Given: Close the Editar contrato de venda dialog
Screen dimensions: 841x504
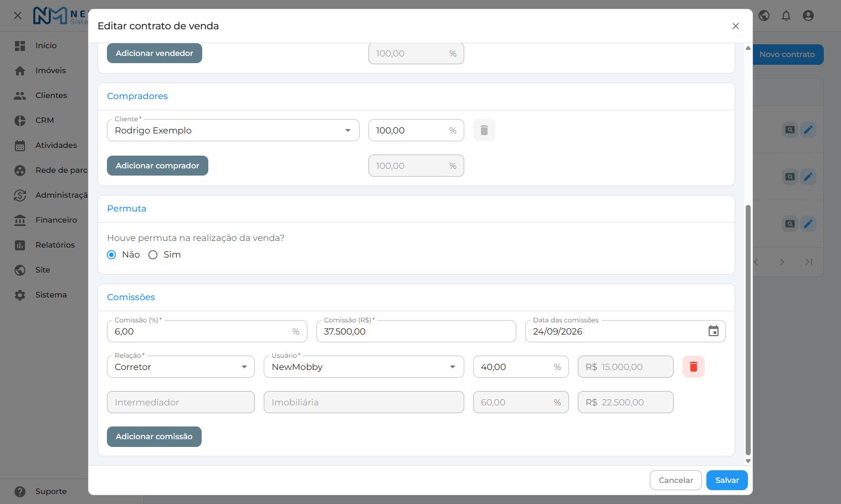Looking at the screenshot, I should (735, 26).
